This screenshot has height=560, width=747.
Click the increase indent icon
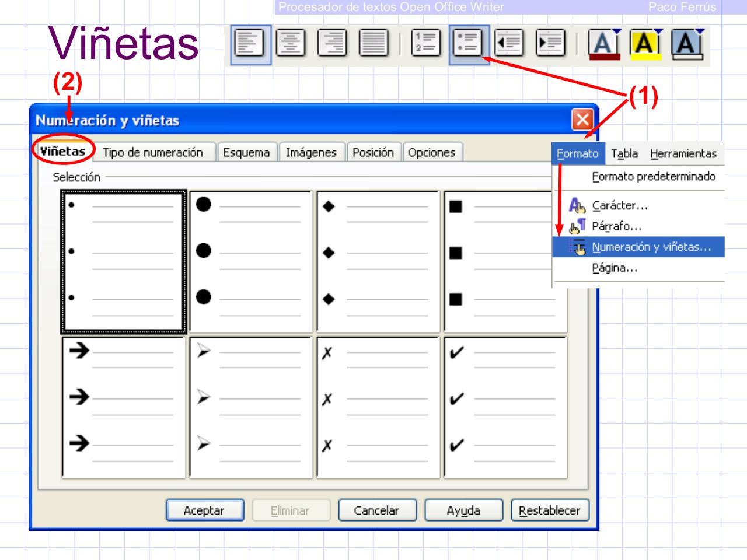(550, 43)
